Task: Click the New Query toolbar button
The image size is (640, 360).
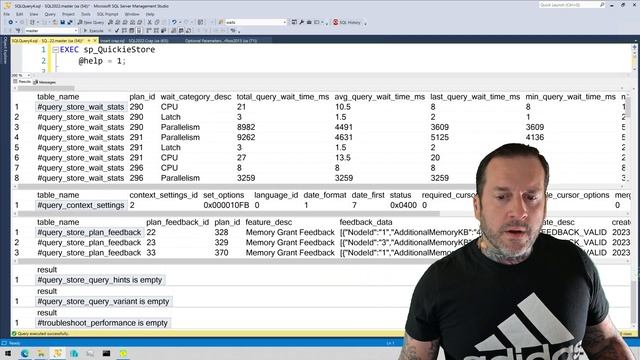Action: click(x=91, y=22)
